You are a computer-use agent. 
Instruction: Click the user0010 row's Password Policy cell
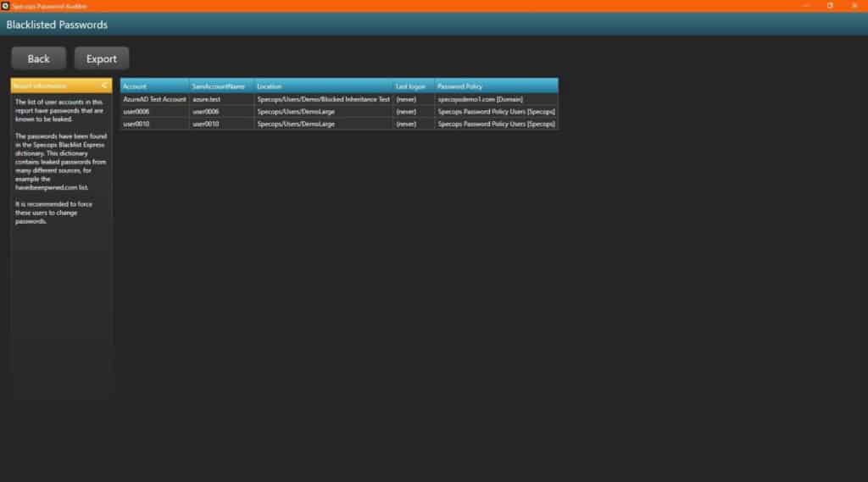[497, 124]
